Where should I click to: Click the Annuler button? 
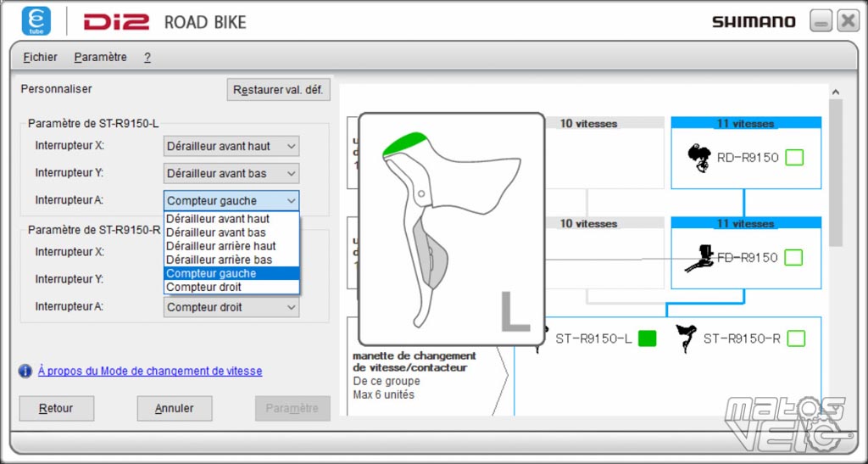(x=175, y=409)
